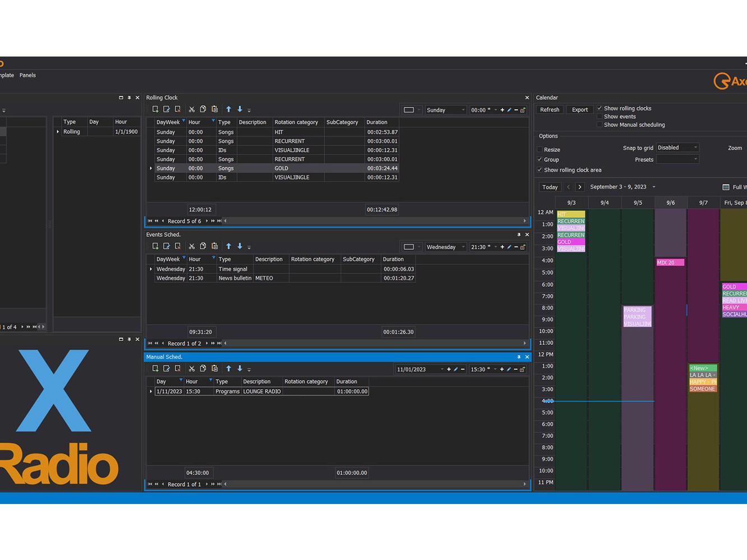Image resolution: width=747 pixels, height=560 pixels.
Task: Click the Refresh button in Calendar
Action: pos(549,110)
